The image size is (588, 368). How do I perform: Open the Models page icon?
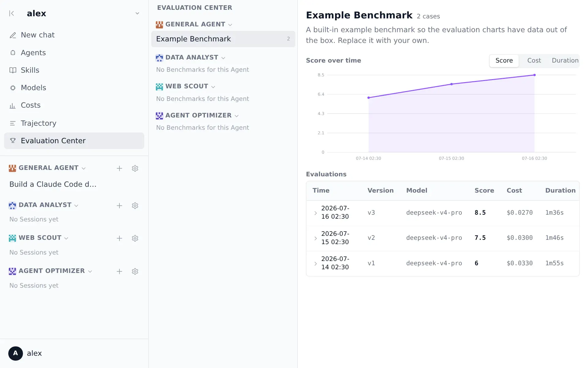pos(13,88)
